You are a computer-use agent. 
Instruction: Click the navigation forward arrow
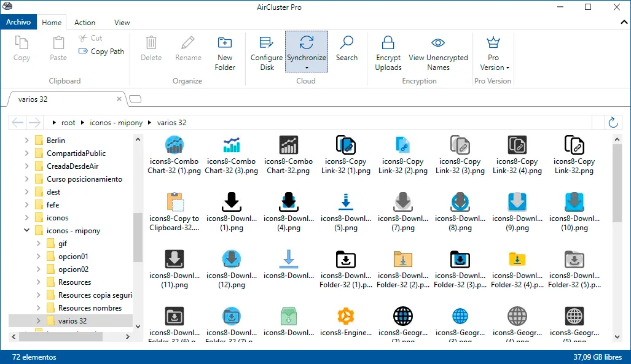pos(34,122)
